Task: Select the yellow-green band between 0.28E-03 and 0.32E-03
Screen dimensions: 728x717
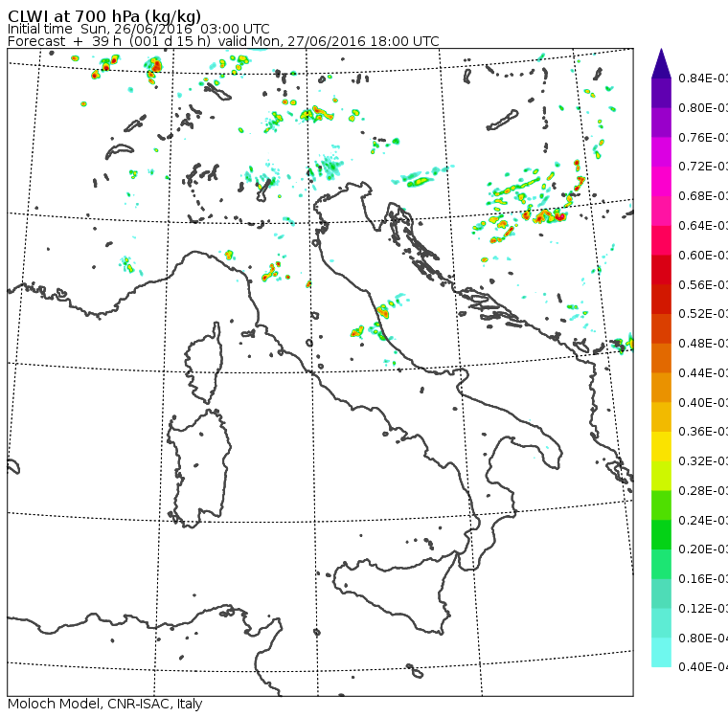Action: tap(661, 476)
